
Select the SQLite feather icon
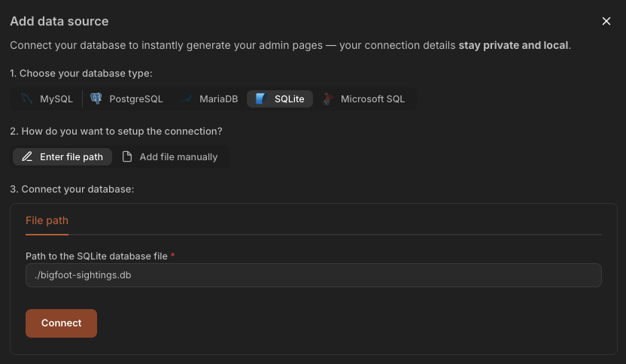tap(261, 99)
